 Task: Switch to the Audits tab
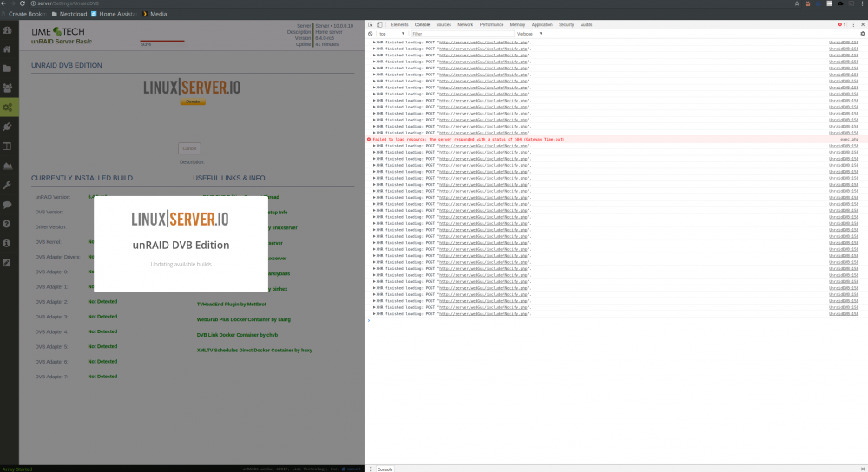[x=586, y=25]
